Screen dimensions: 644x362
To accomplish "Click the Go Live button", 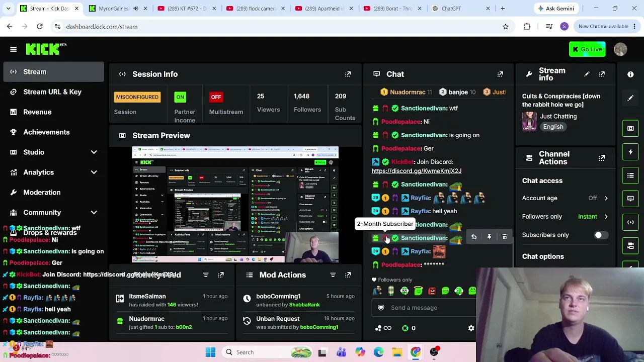I will 587,49.
